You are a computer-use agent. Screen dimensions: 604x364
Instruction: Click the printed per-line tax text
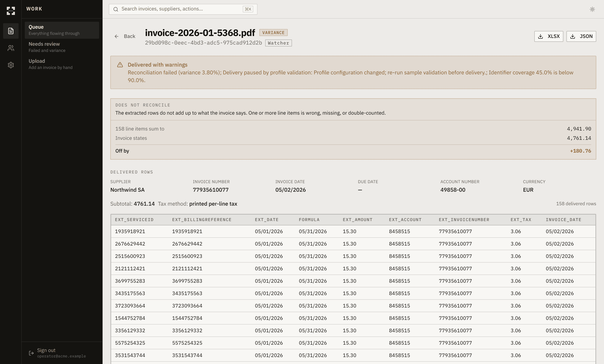point(213,204)
